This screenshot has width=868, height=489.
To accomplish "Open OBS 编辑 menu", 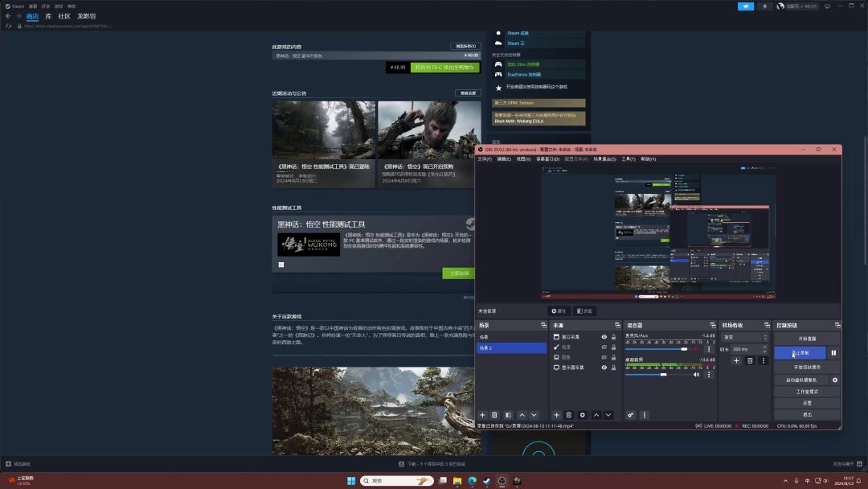I will click(504, 159).
